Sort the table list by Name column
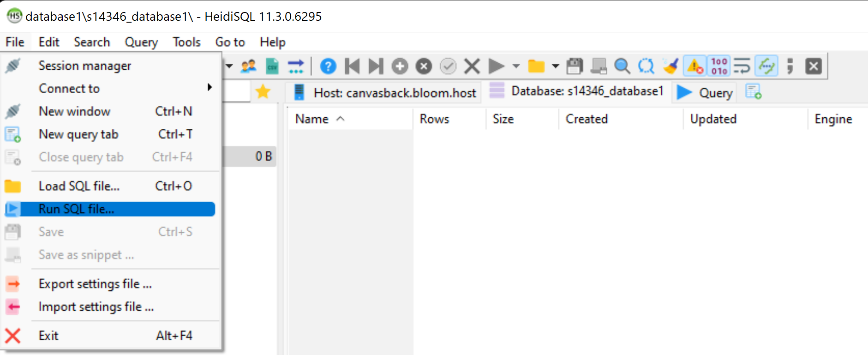 312,119
